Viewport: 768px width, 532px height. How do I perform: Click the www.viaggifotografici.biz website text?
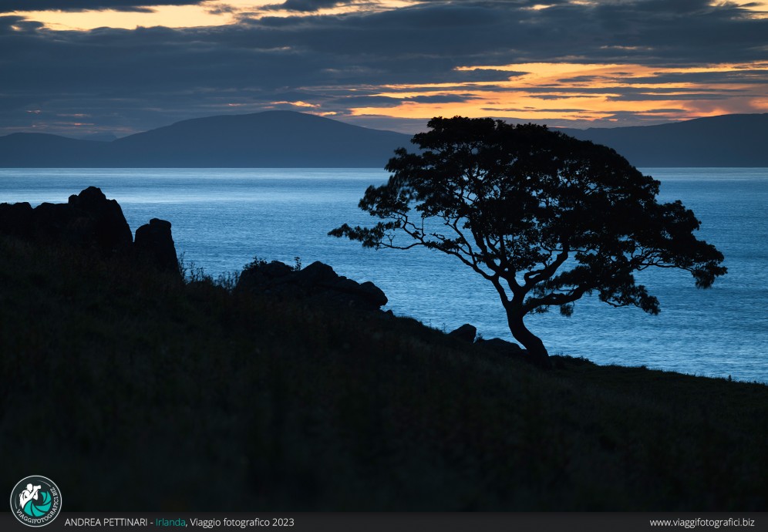tap(702, 523)
